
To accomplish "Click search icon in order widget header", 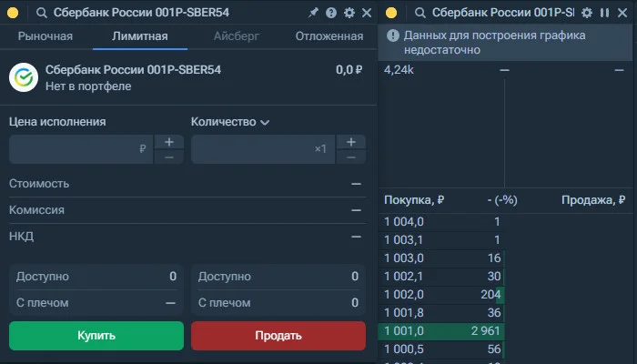I will [42, 13].
